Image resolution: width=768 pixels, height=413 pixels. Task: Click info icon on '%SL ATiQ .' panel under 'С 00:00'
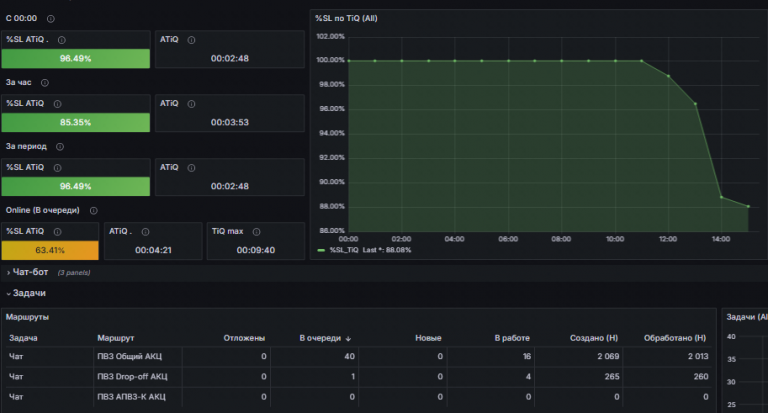pos(62,40)
